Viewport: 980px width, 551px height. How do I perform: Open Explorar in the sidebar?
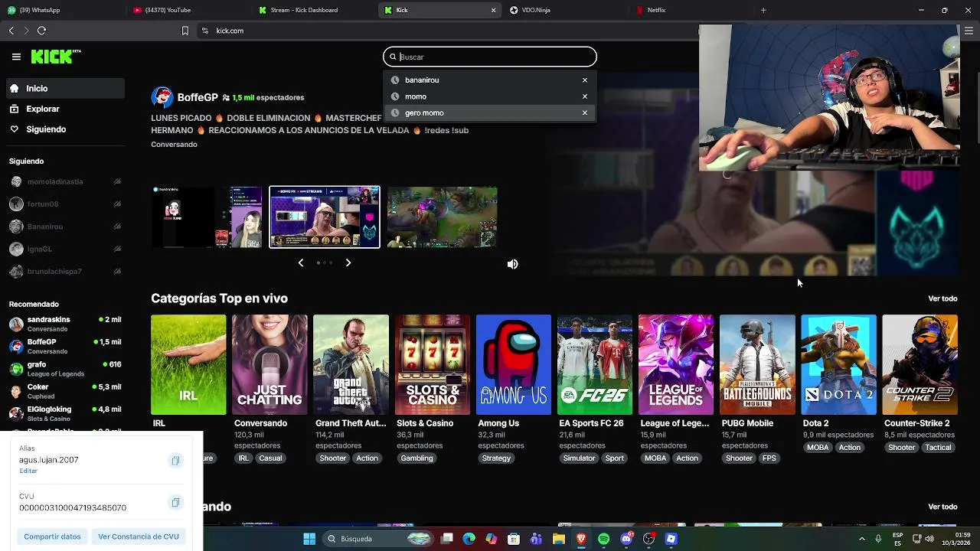pos(65,109)
